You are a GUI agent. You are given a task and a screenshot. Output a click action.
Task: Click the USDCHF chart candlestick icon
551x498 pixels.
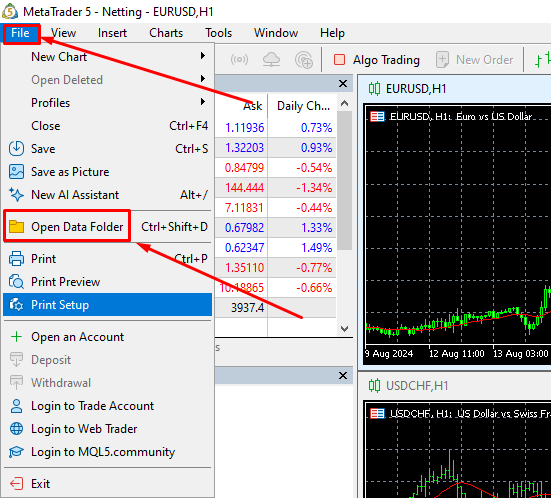[x=374, y=386]
